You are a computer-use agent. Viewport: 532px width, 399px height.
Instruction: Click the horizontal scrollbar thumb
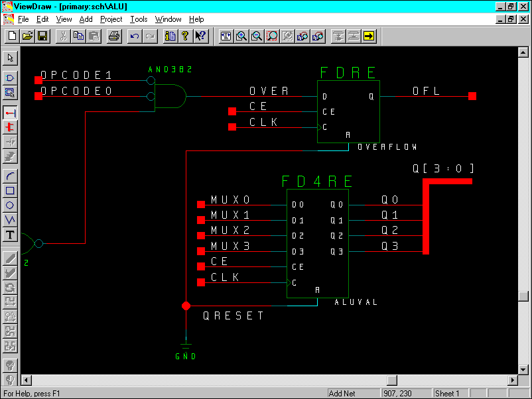[x=391, y=380]
